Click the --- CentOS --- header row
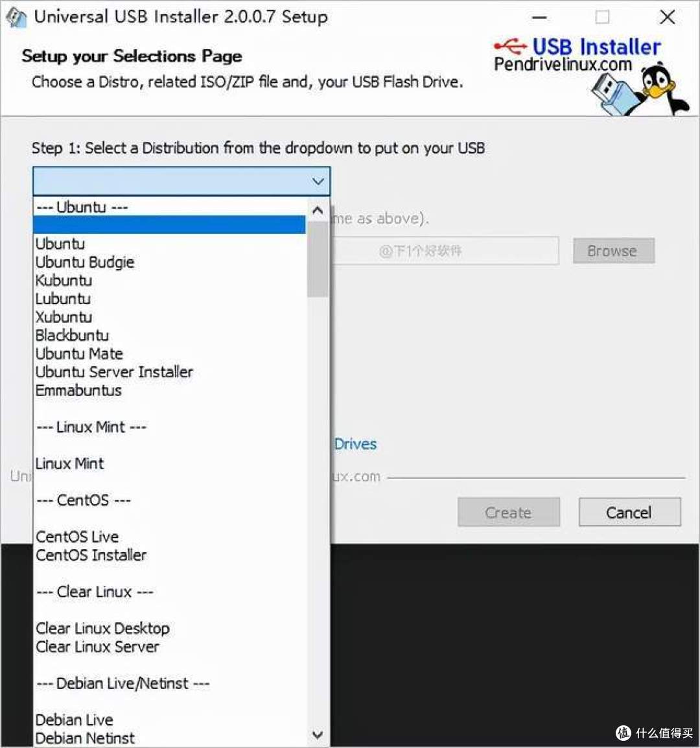Image resolution: width=700 pixels, height=748 pixels. (169, 500)
